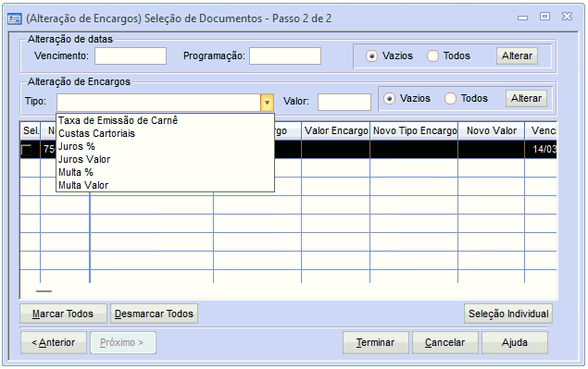Image resolution: width=588 pixels, height=369 pixels.
Task: Finish with the Terminar button
Action: point(375,343)
